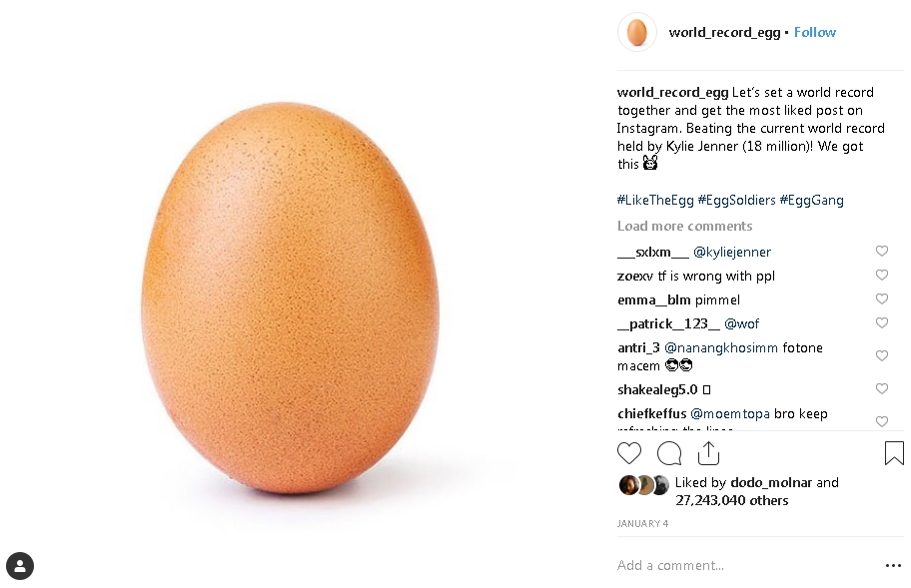Expand Load more comments
911x588 pixels.
click(684, 226)
